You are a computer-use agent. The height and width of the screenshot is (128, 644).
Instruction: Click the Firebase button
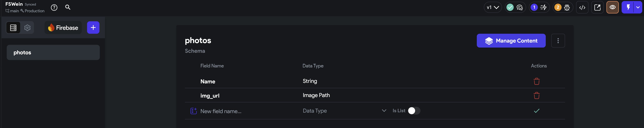[x=63, y=28]
